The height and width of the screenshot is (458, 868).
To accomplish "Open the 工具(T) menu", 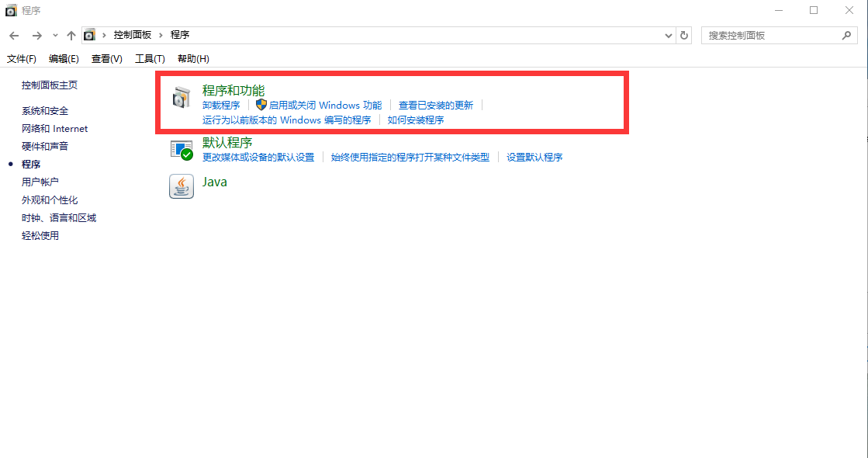I will pyautogui.click(x=150, y=59).
